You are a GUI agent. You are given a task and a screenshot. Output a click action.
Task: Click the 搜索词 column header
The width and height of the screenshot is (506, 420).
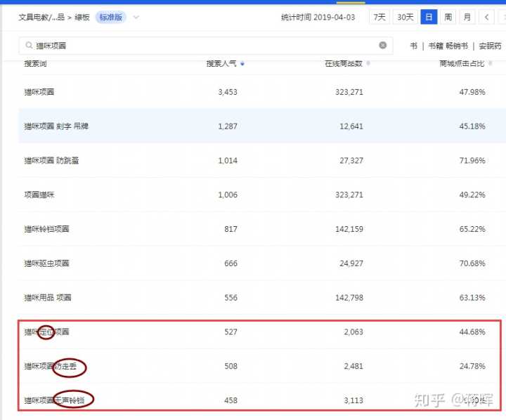click(35, 64)
